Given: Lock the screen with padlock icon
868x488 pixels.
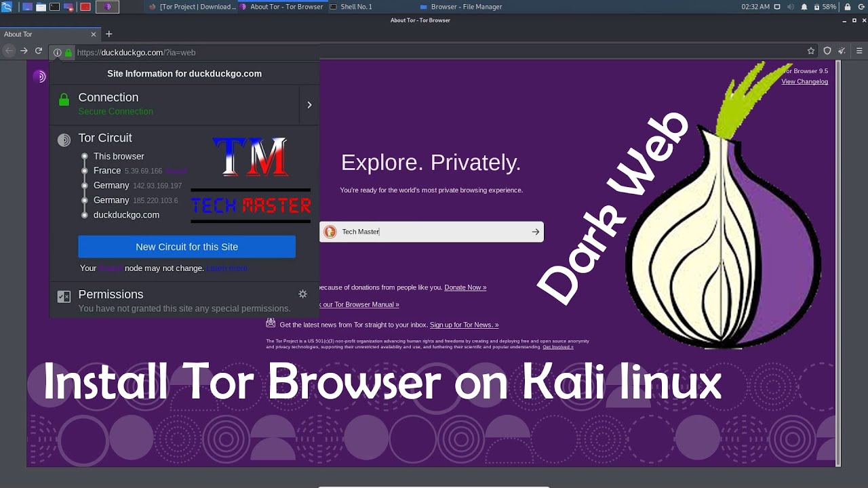Looking at the screenshot, I should [848, 7].
